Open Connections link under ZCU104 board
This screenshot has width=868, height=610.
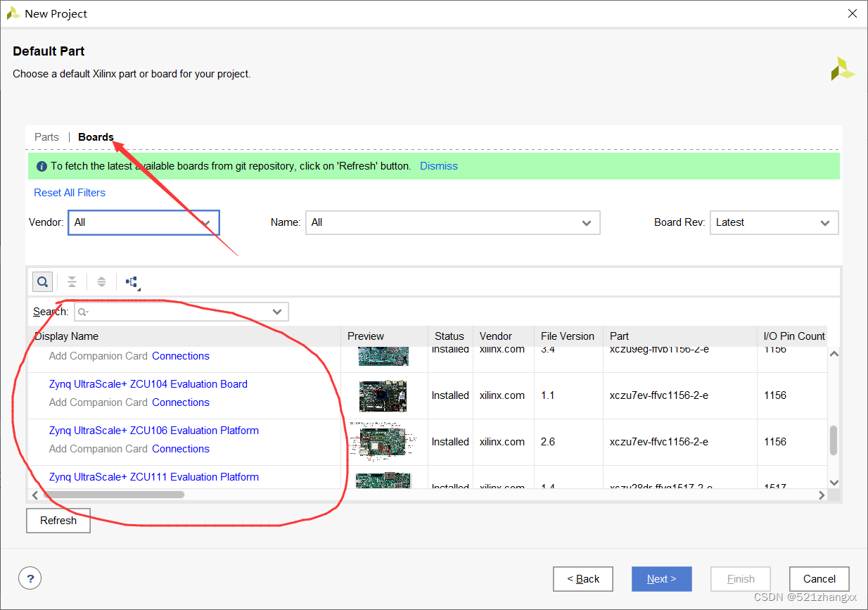(181, 402)
